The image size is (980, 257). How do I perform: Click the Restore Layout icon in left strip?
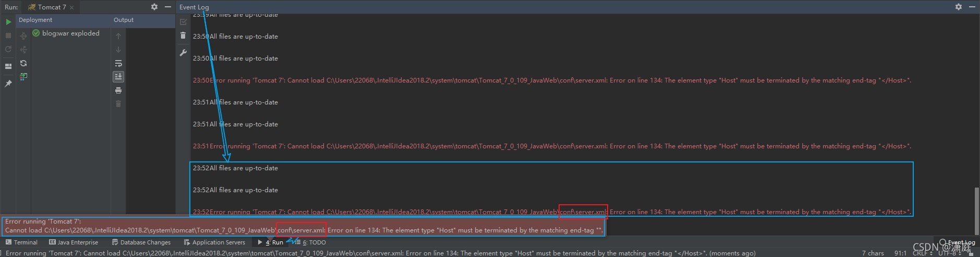pyautogui.click(x=8, y=66)
